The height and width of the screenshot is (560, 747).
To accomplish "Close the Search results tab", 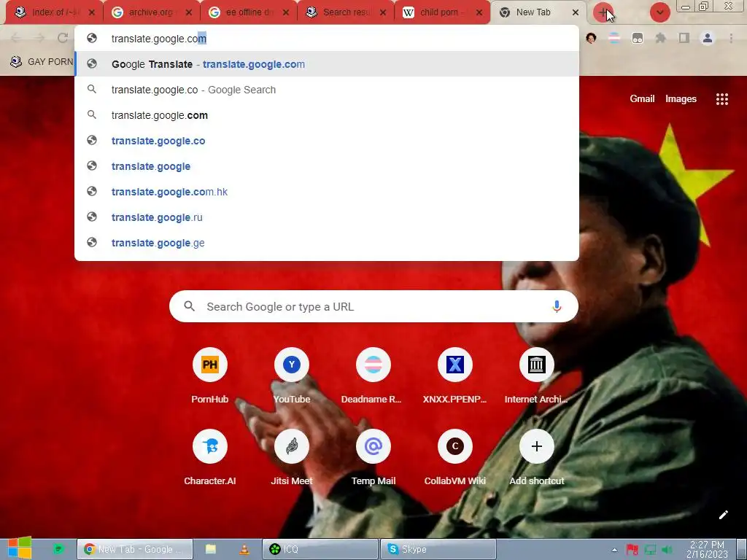I will [x=383, y=13].
